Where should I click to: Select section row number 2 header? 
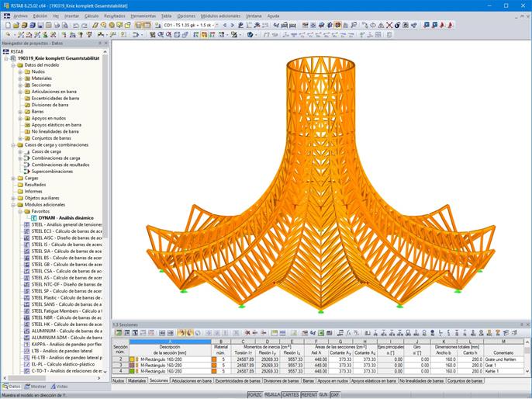click(120, 359)
